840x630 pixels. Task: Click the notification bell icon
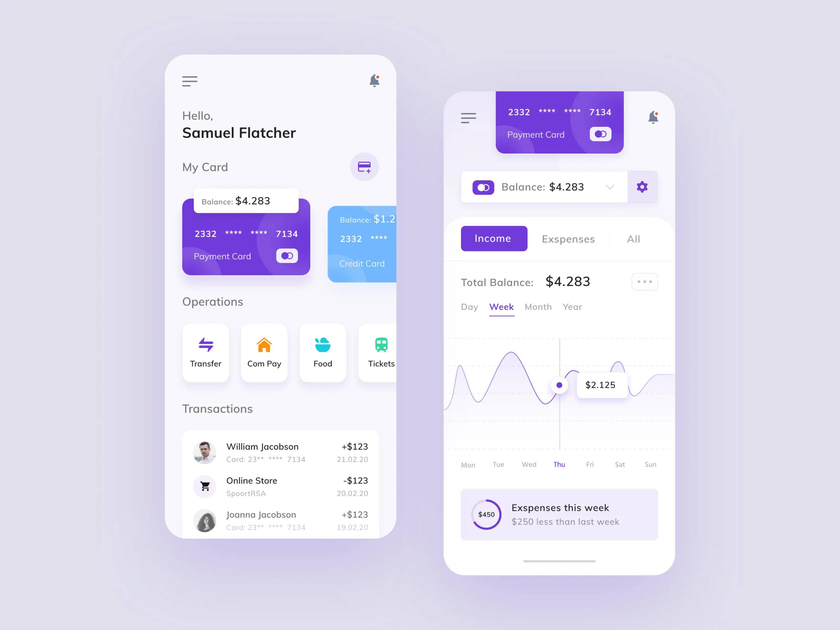point(374,81)
